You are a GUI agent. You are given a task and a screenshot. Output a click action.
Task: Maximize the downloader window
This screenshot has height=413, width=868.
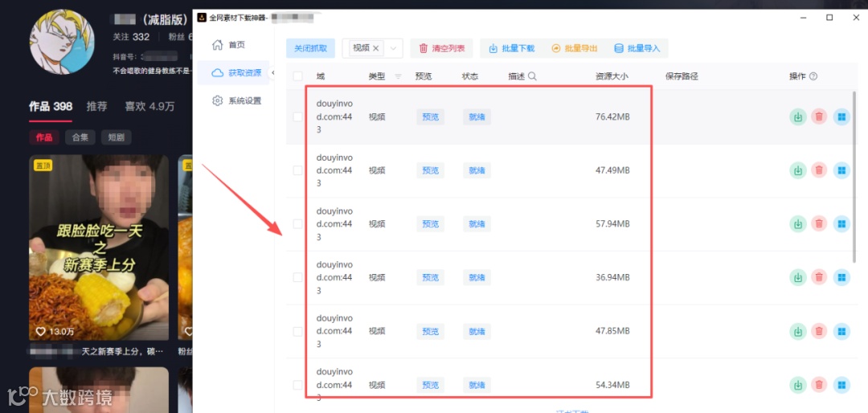pos(829,18)
